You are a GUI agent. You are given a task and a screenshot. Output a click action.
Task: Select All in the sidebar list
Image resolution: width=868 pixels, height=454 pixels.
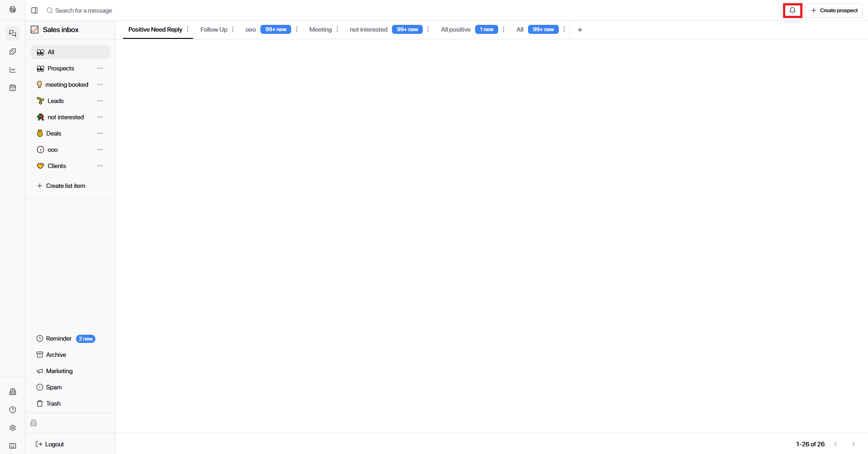click(x=70, y=52)
